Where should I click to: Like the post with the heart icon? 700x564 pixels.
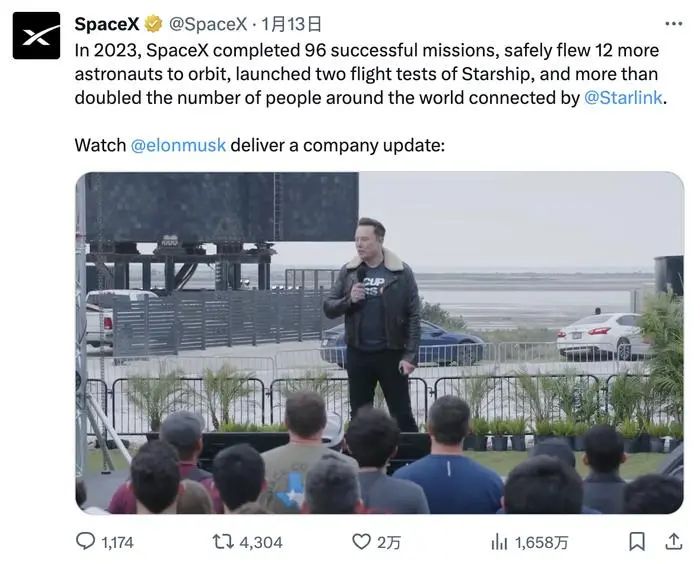click(x=361, y=542)
